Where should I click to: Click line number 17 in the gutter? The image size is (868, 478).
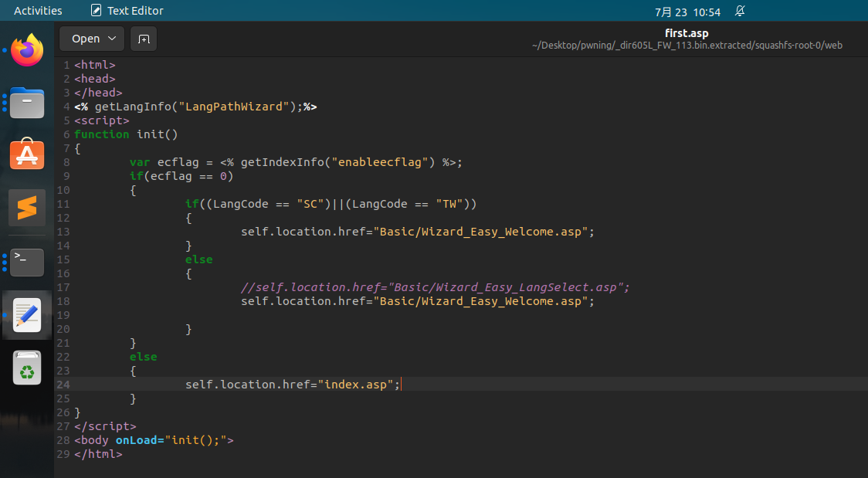coord(63,287)
